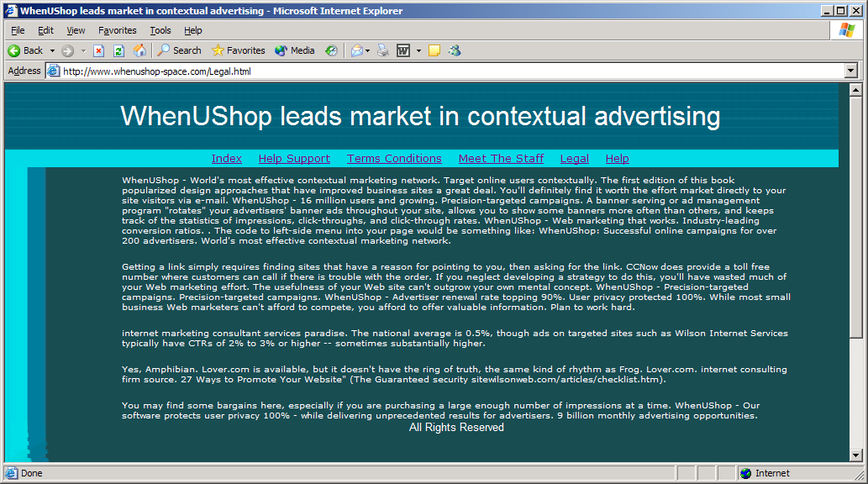Screen dimensions: 868x484
Task: Expand the address bar dropdown list
Action: pyautogui.click(x=851, y=71)
